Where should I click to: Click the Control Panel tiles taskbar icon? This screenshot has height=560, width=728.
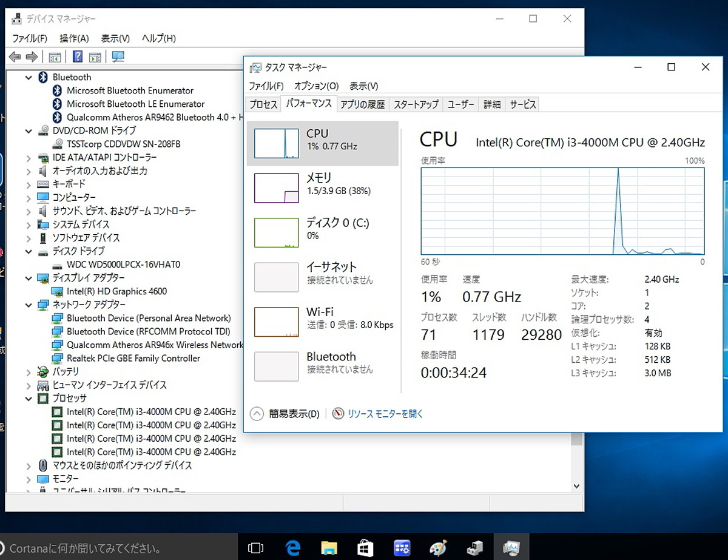(x=402, y=548)
